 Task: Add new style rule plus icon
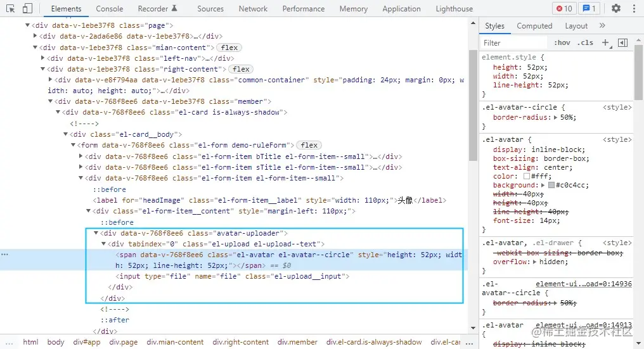[x=605, y=42]
